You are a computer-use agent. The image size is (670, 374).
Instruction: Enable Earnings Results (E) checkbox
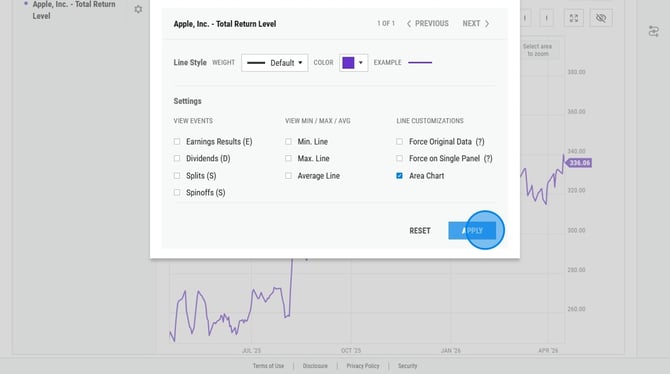click(177, 141)
